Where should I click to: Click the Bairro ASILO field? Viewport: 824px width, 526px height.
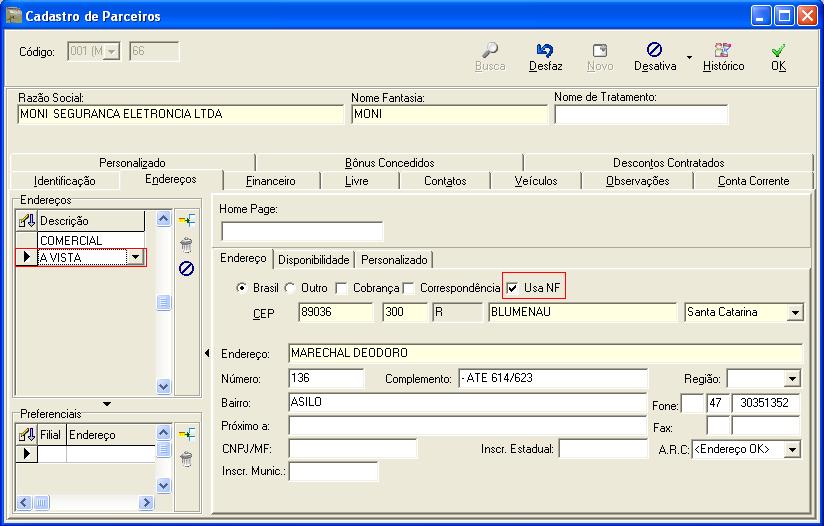tap(467, 403)
